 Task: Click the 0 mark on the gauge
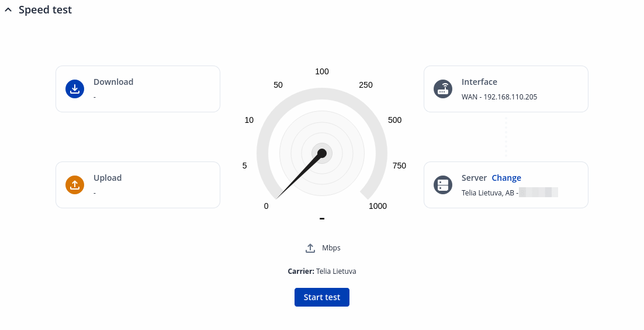tap(266, 206)
